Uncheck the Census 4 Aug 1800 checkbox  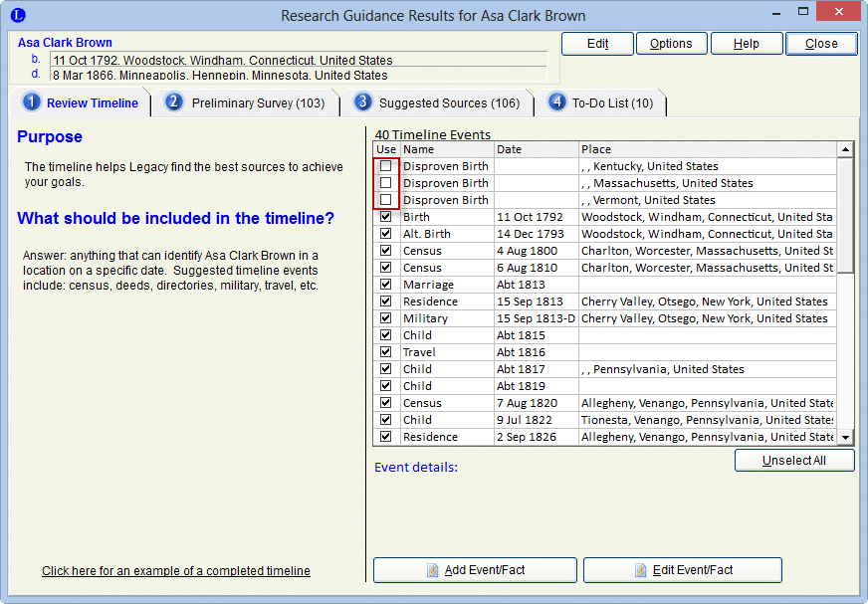point(386,250)
